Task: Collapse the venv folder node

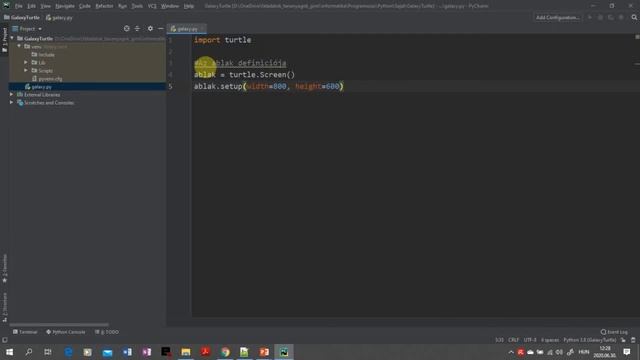Action: (19, 47)
